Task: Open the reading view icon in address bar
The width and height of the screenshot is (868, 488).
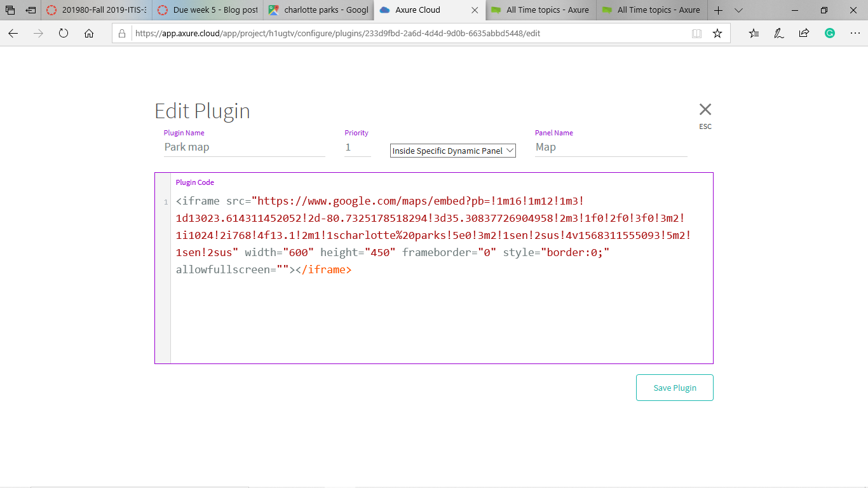Action: [696, 34]
